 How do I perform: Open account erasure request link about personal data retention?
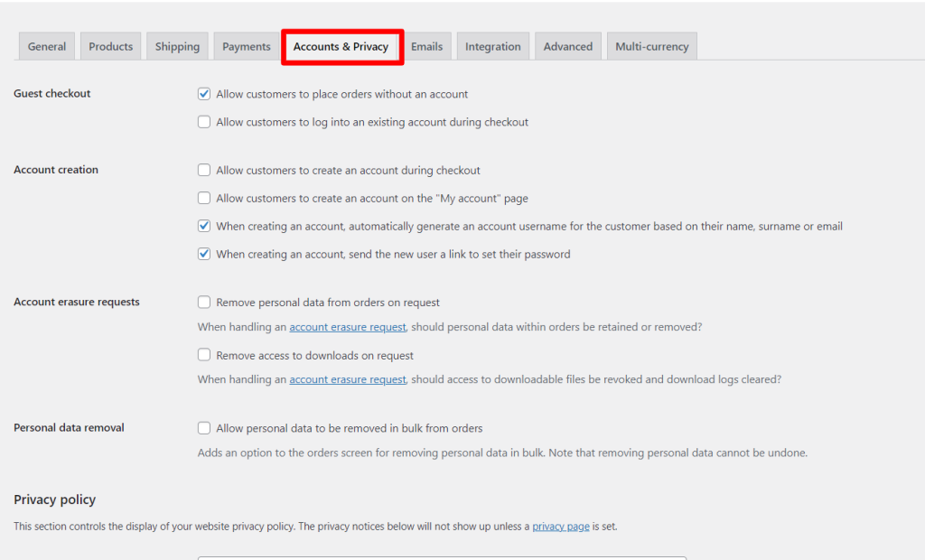coord(347,327)
